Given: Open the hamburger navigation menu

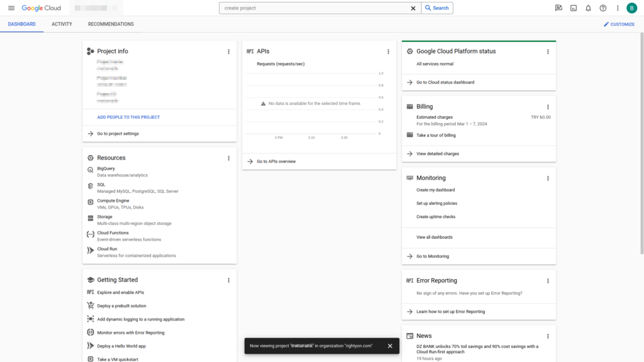Looking at the screenshot, I should tap(11, 8).
